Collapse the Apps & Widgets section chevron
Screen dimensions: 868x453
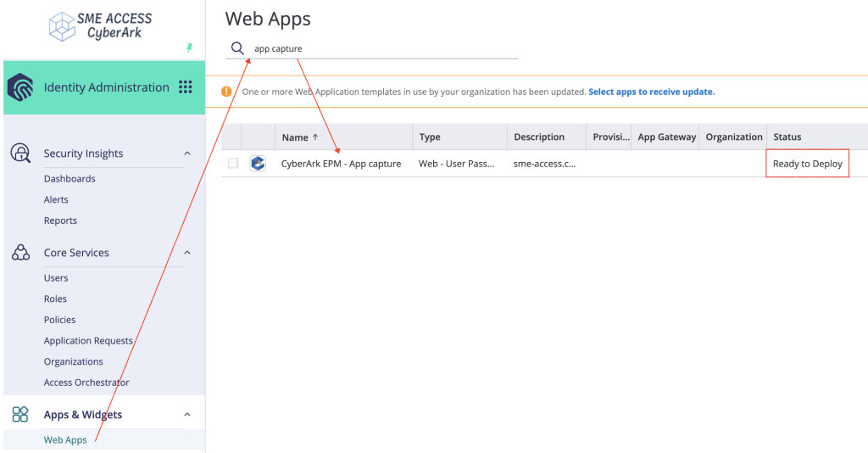[x=187, y=414]
